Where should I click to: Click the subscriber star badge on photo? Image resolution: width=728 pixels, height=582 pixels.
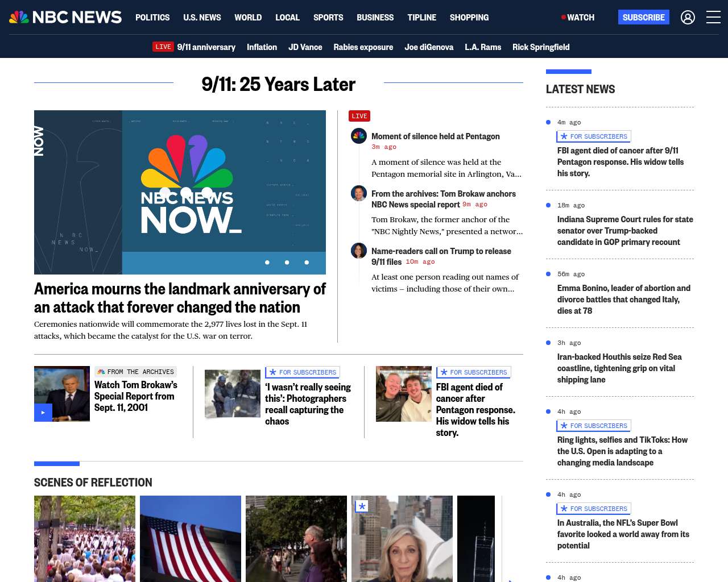362,506
